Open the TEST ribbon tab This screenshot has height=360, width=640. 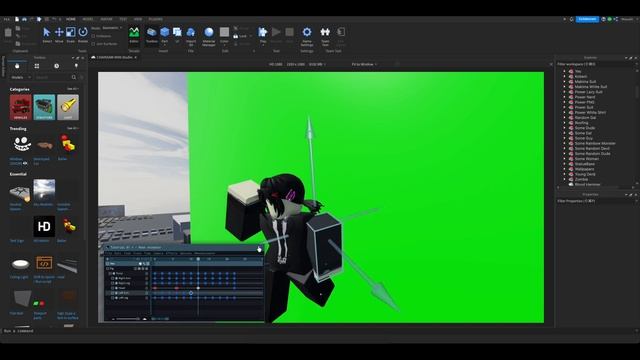(123, 19)
